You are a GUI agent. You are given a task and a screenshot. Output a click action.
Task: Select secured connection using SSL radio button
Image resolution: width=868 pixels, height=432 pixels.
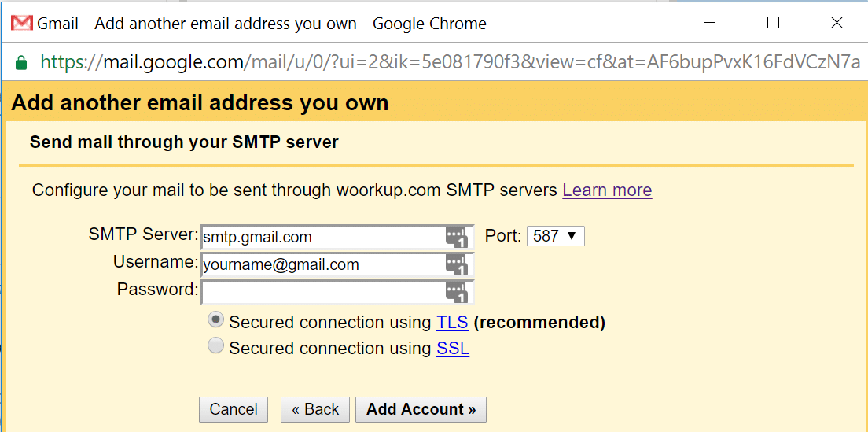coord(215,346)
